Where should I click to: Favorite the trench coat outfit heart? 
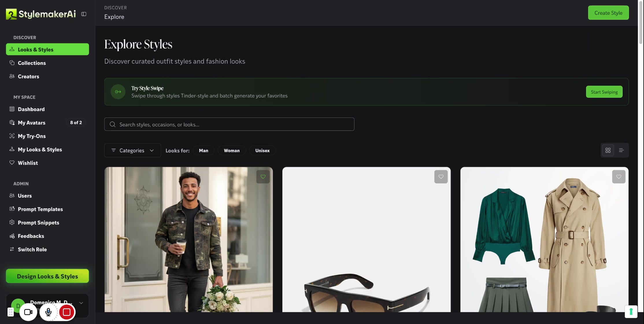(x=619, y=176)
